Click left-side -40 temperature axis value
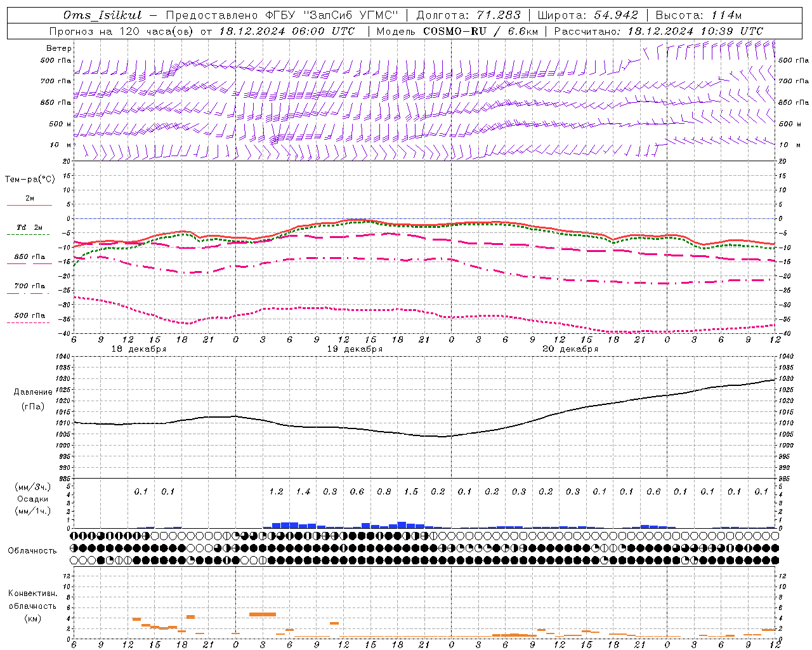Image resolution: width=812 pixels, height=650 pixels. [65, 334]
